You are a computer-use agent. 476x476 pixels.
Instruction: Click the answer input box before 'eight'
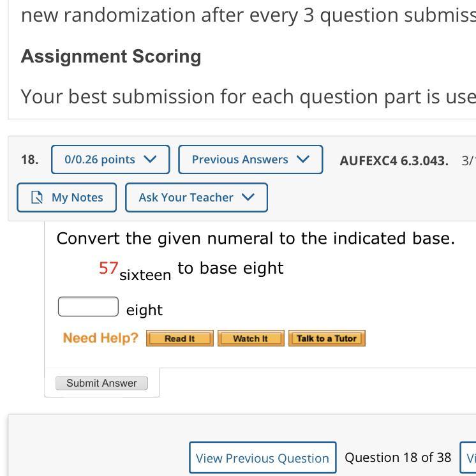point(88,307)
